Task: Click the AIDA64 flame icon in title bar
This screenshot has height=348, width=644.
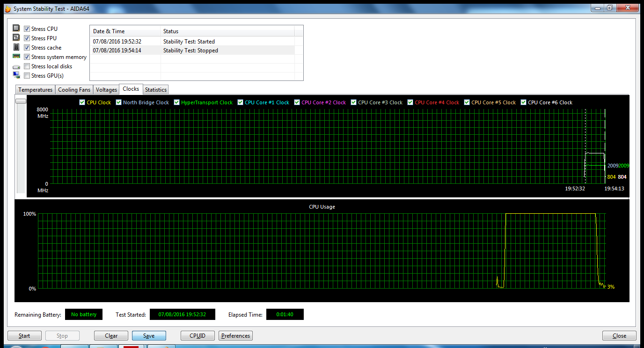Action: coord(7,9)
